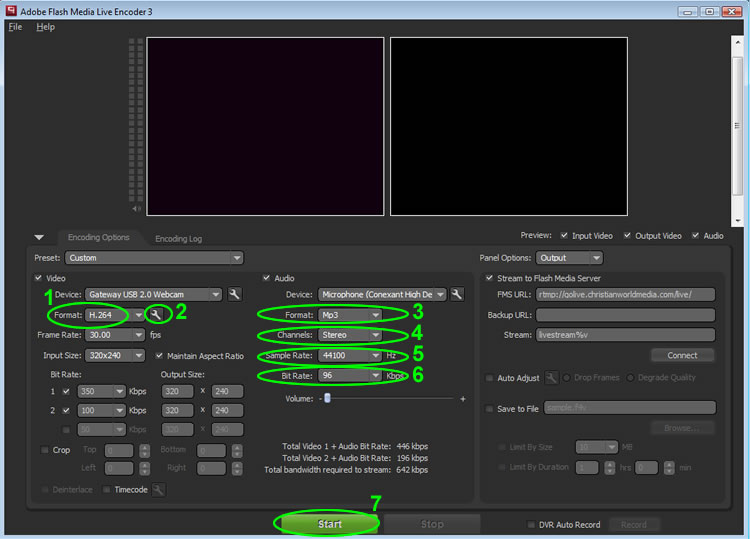Enable the Timecode checkbox
Viewport: 750px width, 539px height.
point(107,490)
